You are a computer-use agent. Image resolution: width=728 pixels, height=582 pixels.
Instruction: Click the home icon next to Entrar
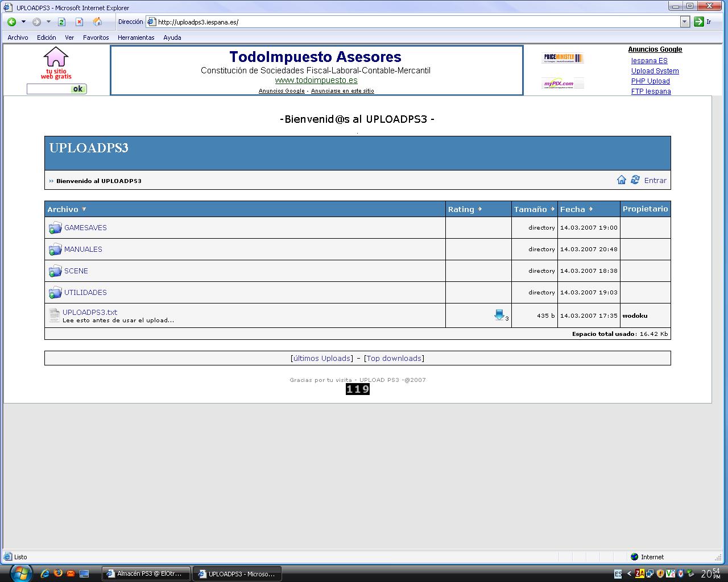[622, 180]
